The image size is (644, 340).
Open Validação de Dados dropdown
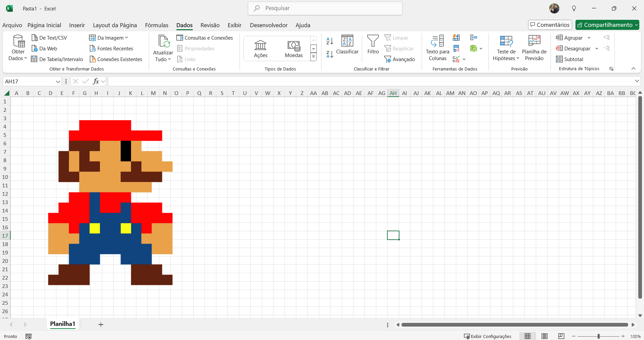click(464, 59)
